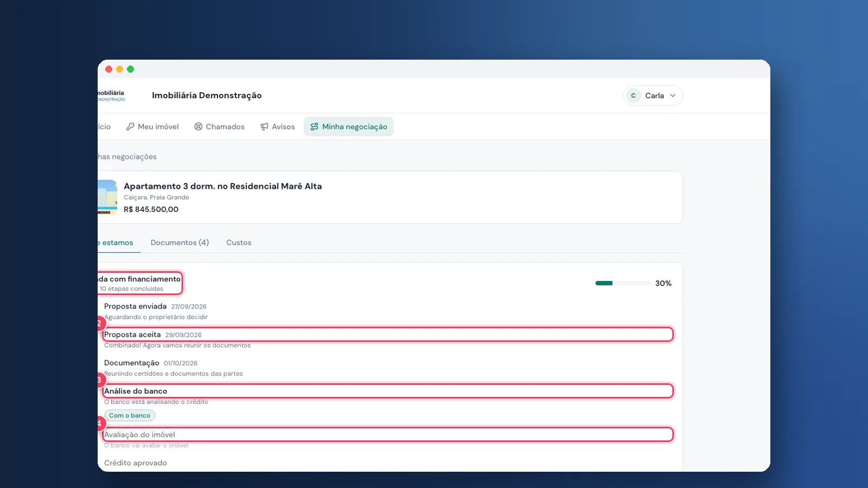Open the Carla user menu
This screenshot has width=868, height=488.
coord(653,95)
